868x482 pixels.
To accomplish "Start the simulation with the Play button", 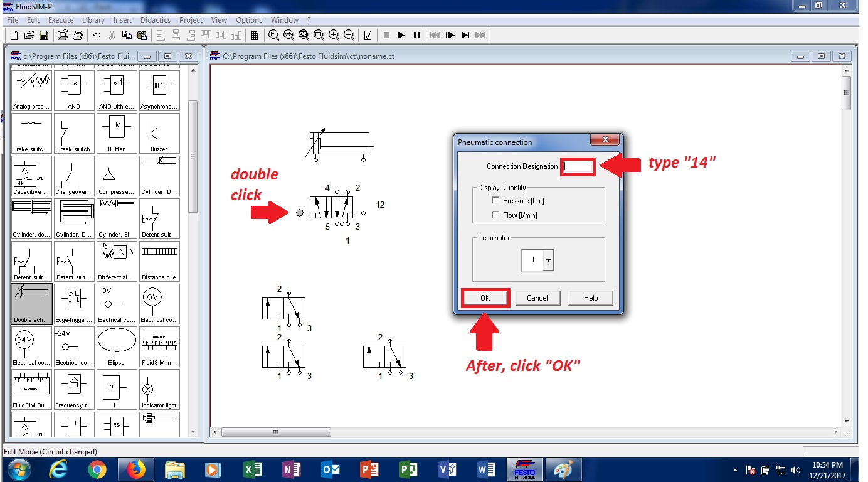I will 401,35.
